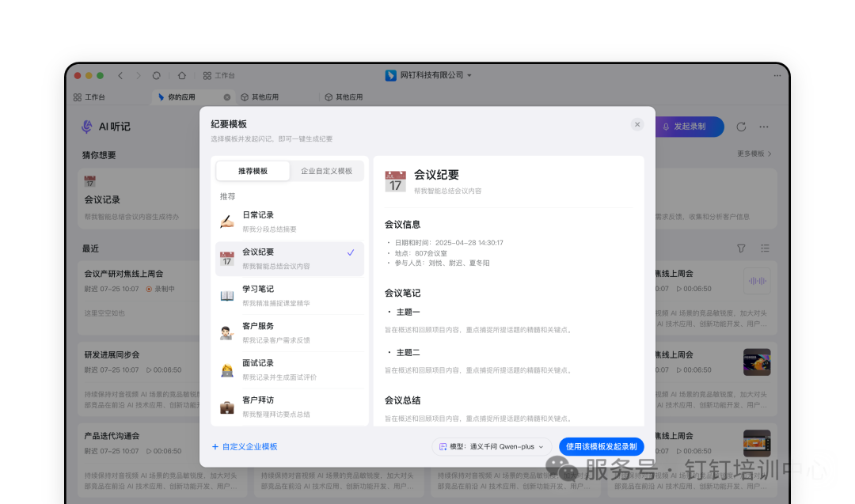Close the 纪要模板 dialog

[x=636, y=125]
